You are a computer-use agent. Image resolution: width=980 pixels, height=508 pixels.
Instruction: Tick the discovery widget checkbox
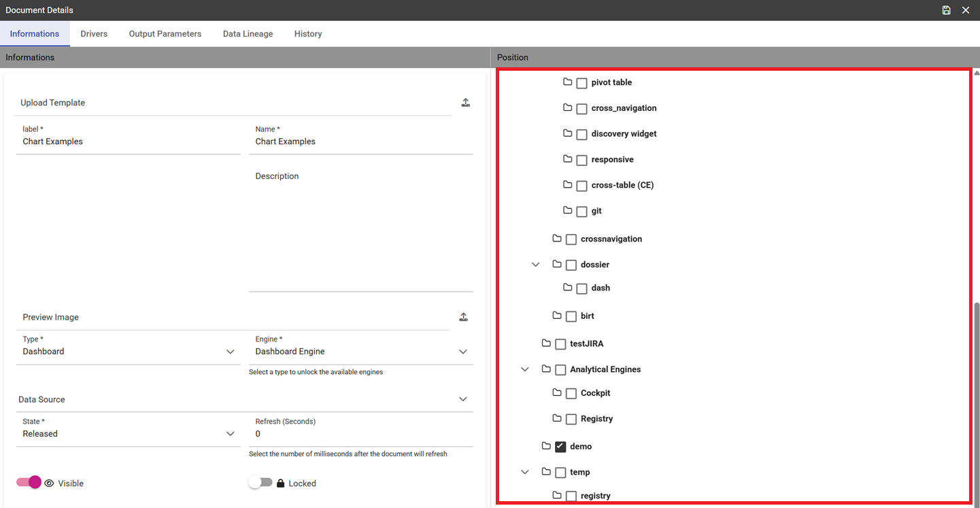pos(581,135)
